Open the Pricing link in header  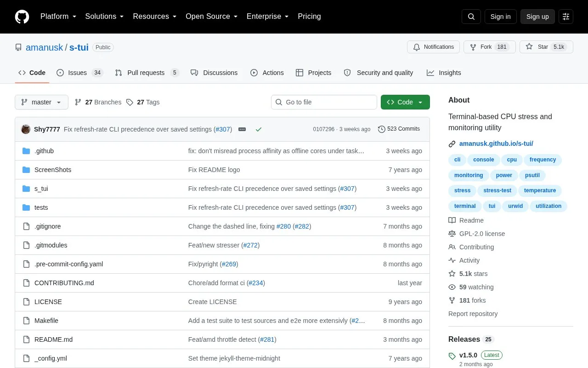(309, 17)
